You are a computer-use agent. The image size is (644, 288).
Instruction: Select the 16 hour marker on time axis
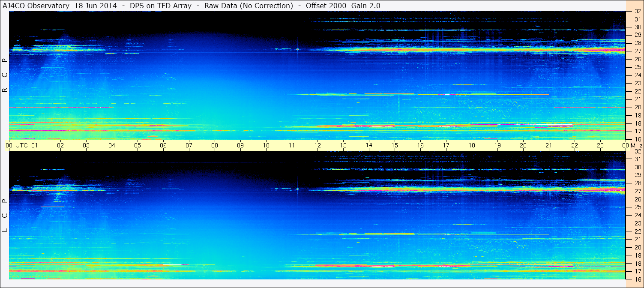pos(420,145)
